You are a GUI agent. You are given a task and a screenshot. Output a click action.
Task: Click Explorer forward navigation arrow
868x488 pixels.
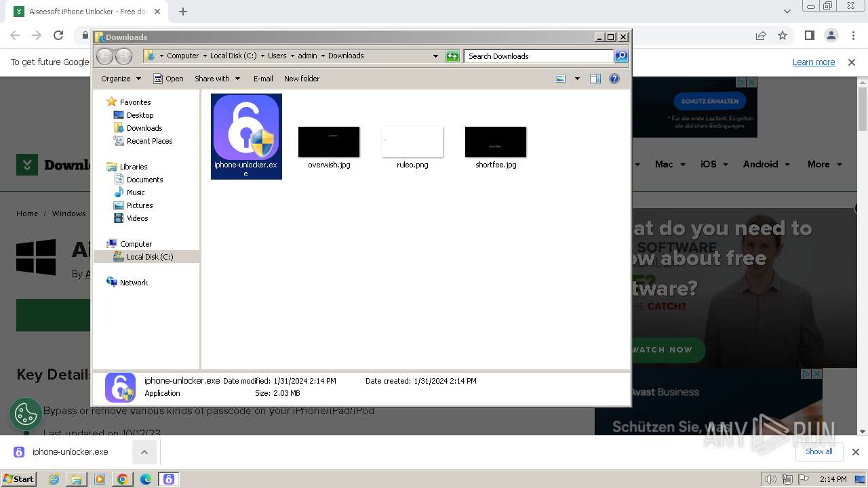coord(123,56)
